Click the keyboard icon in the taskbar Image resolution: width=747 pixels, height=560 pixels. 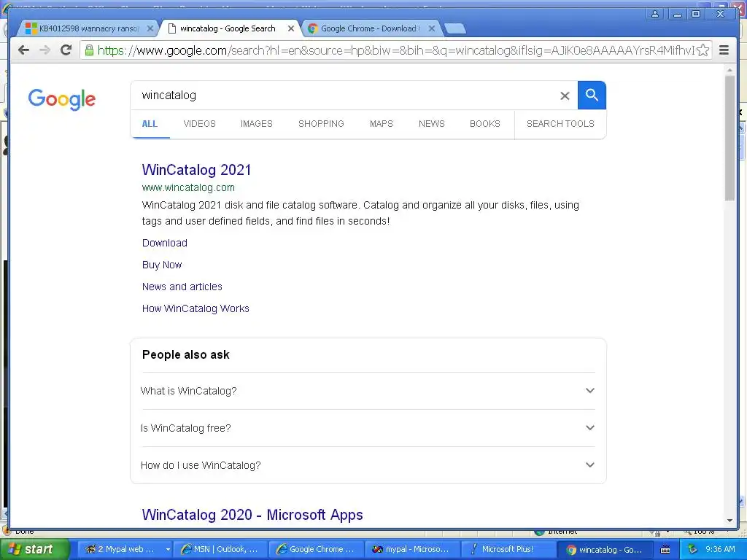coord(665,550)
